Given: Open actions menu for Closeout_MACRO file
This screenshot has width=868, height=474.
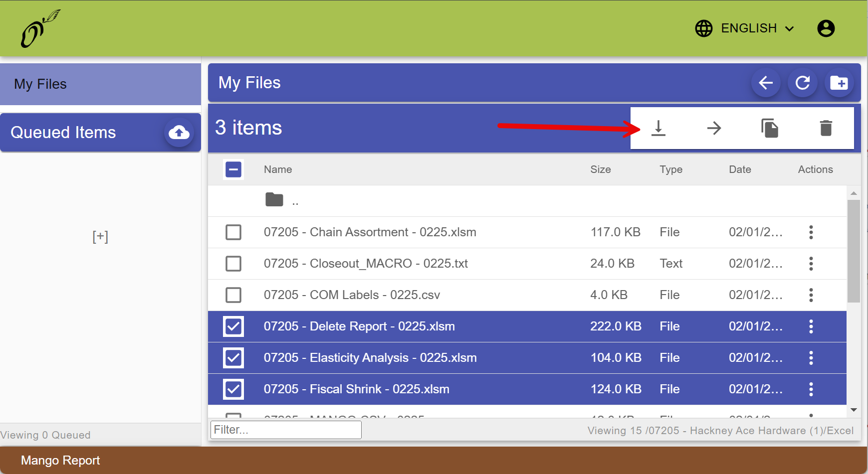Looking at the screenshot, I should pyautogui.click(x=811, y=264).
